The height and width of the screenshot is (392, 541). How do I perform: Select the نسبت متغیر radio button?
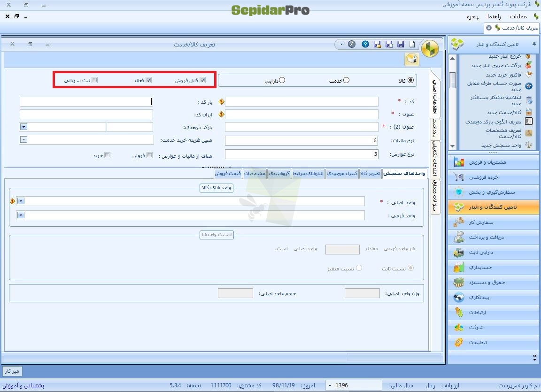359,268
